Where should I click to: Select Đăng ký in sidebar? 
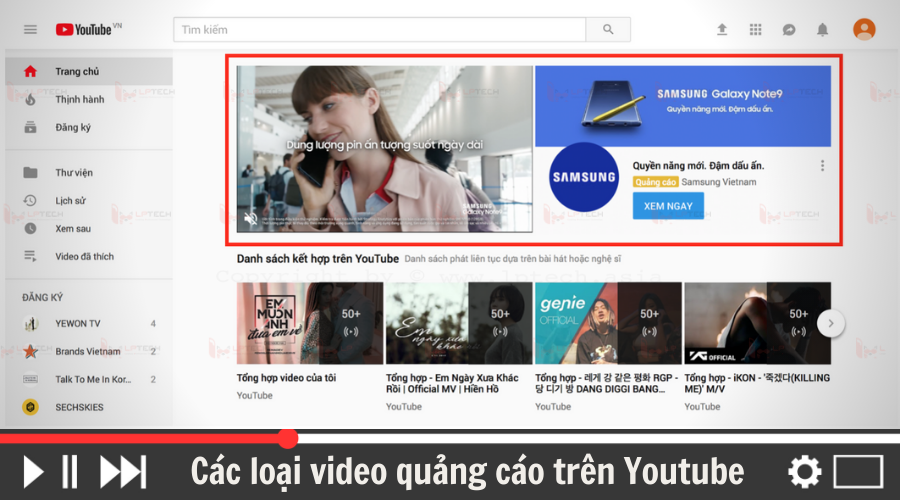(89, 127)
